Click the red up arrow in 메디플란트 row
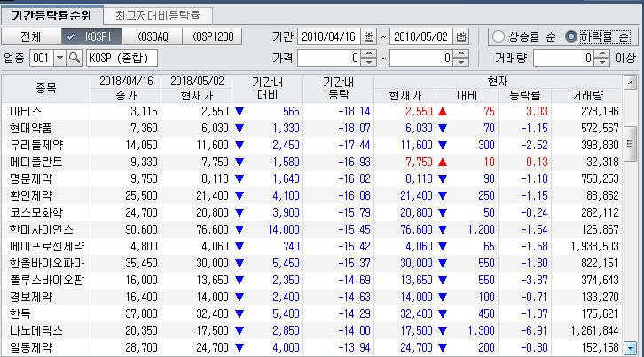644x357 pixels. click(x=443, y=162)
